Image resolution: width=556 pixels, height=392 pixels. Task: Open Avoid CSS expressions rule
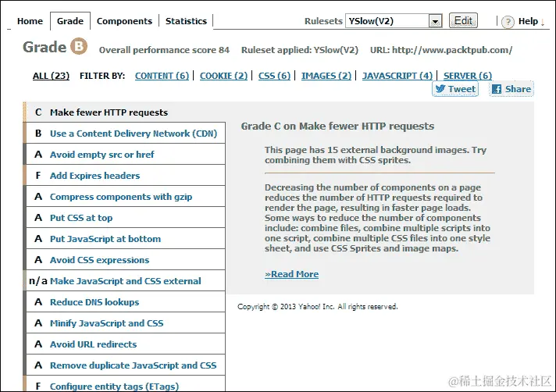tap(126, 260)
